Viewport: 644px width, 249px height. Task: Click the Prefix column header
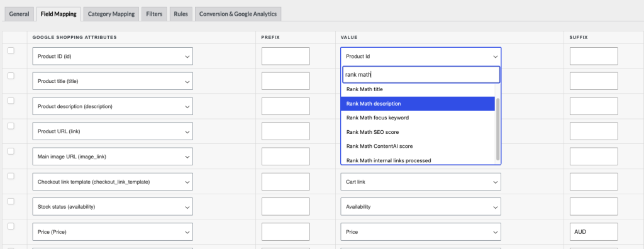(270, 37)
